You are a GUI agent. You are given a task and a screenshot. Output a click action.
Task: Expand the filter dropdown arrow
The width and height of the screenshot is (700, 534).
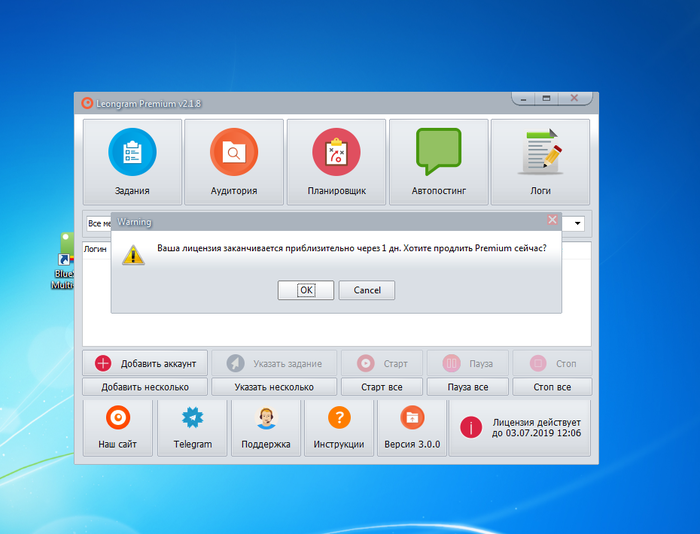578,223
